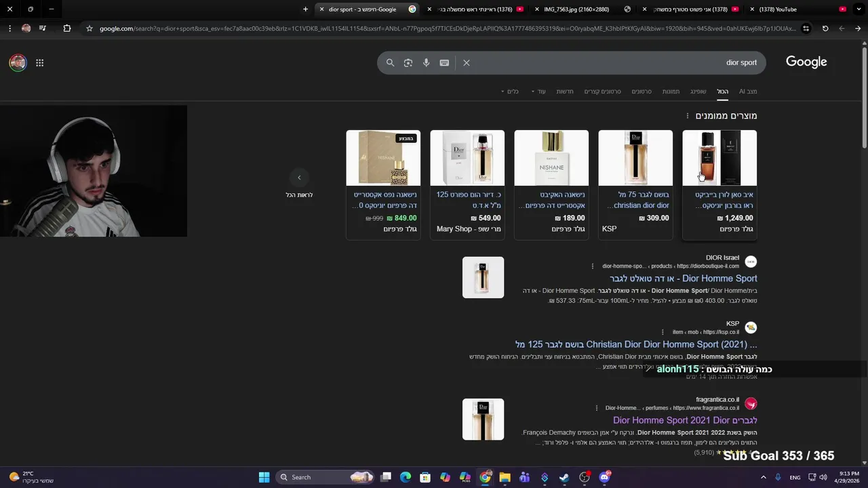Start voice search with microphone icon
This screenshot has width=868, height=488.
pyautogui.click(x=426, y=62)
